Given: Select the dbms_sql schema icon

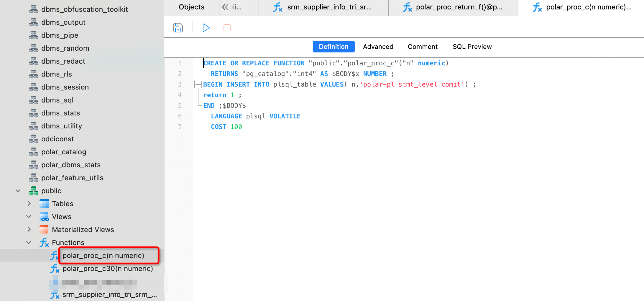Looking at the screenshot, I should [34, 100].
